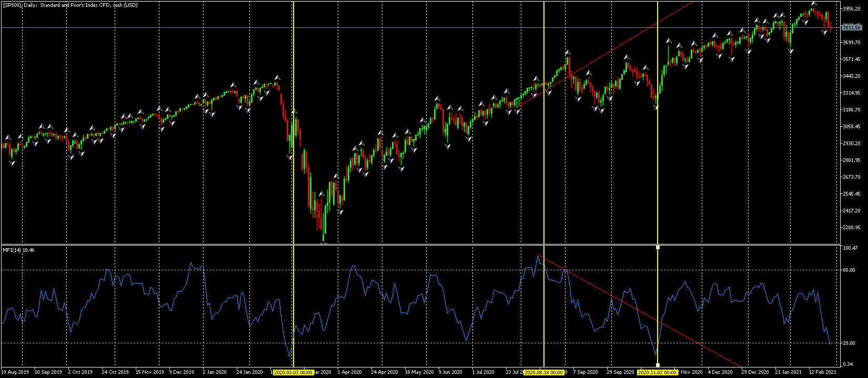Click the 10 Sep 2019 date label

click(x=48, y=372)
